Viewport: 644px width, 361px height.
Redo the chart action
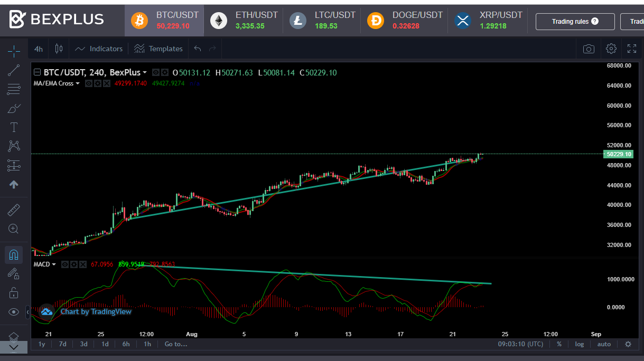212,49
